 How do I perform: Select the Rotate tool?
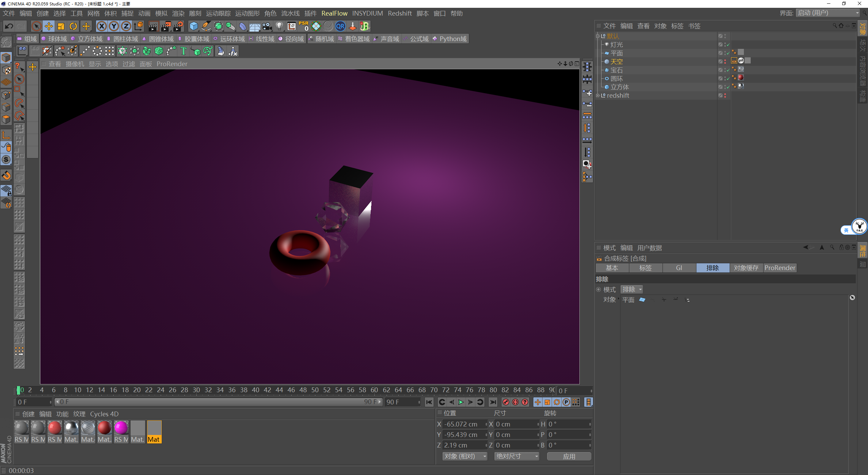(x=73, y=26)
